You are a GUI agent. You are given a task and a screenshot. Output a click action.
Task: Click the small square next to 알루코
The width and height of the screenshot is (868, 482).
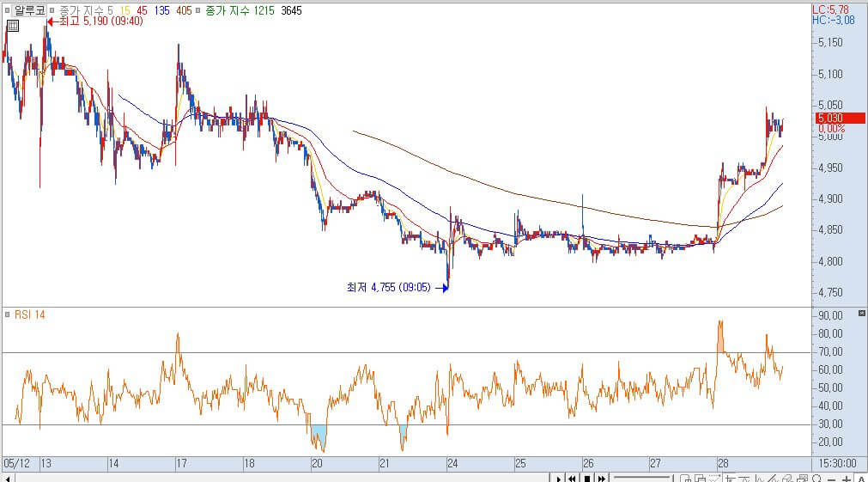[7, 10]
